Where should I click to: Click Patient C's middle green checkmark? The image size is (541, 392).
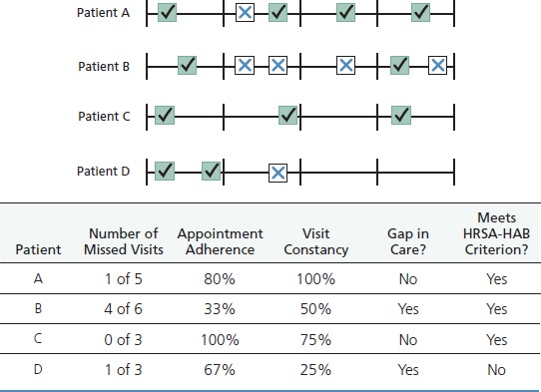point(288,115)
